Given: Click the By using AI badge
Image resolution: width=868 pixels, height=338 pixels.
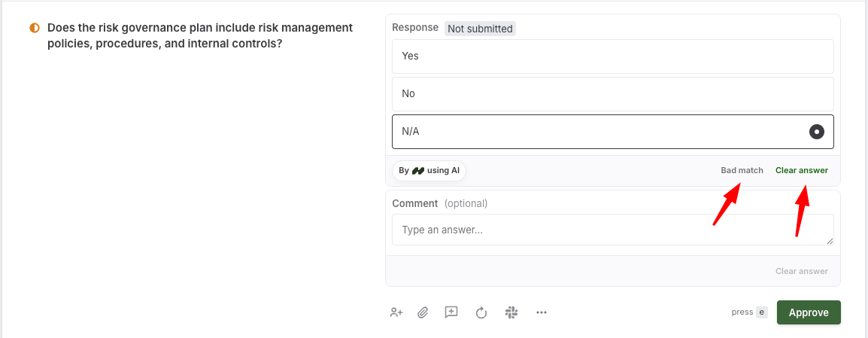Looking at the screenshot, I should click(429, 171).
